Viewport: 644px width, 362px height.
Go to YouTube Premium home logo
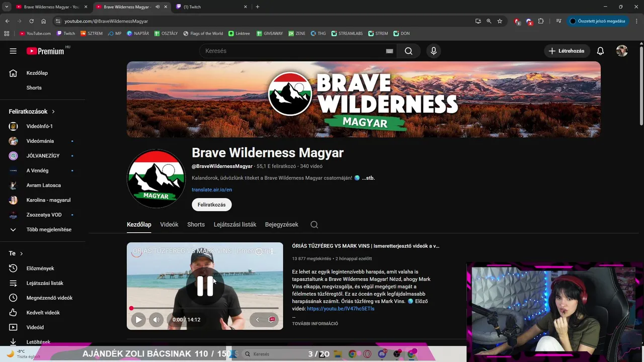45,51
